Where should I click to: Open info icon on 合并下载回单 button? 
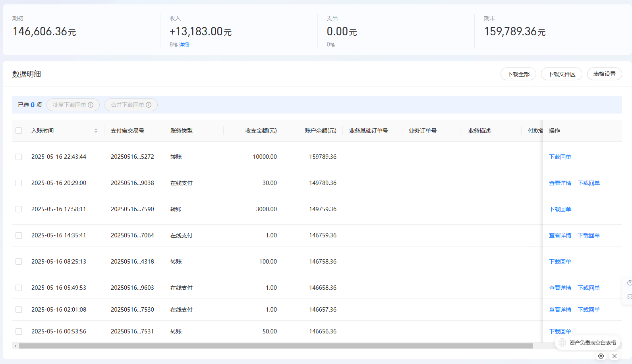coord(149,105)
